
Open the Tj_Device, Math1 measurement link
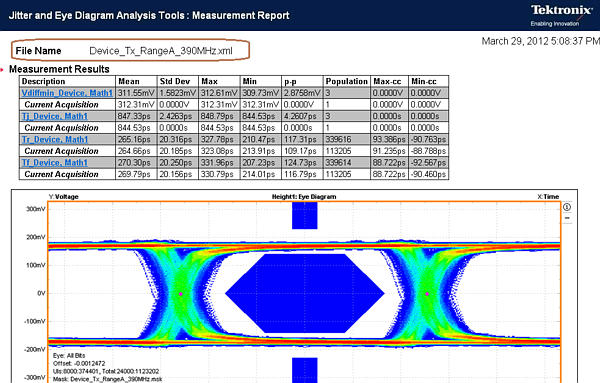55,116
